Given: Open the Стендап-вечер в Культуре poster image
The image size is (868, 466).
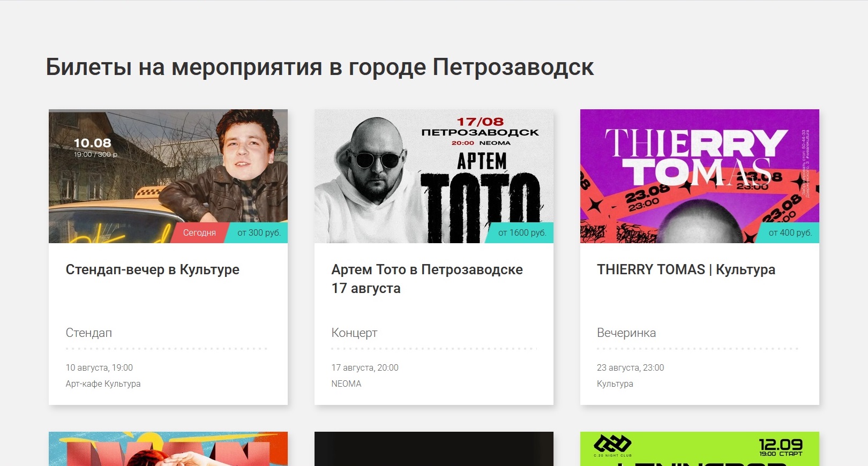Looking at the screenshot, I should 168,176.
